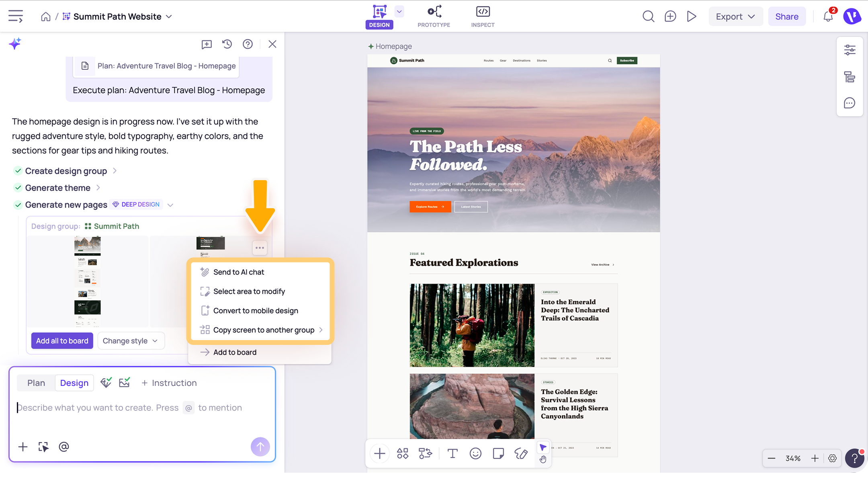868x488 pixels.
Task: Close the AI assistant panel
Action: click(x=272, y=44)
